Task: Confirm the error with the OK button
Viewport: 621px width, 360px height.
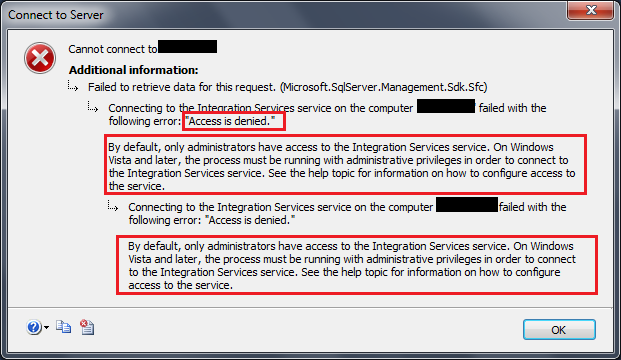Action: [x=559, y=330]
